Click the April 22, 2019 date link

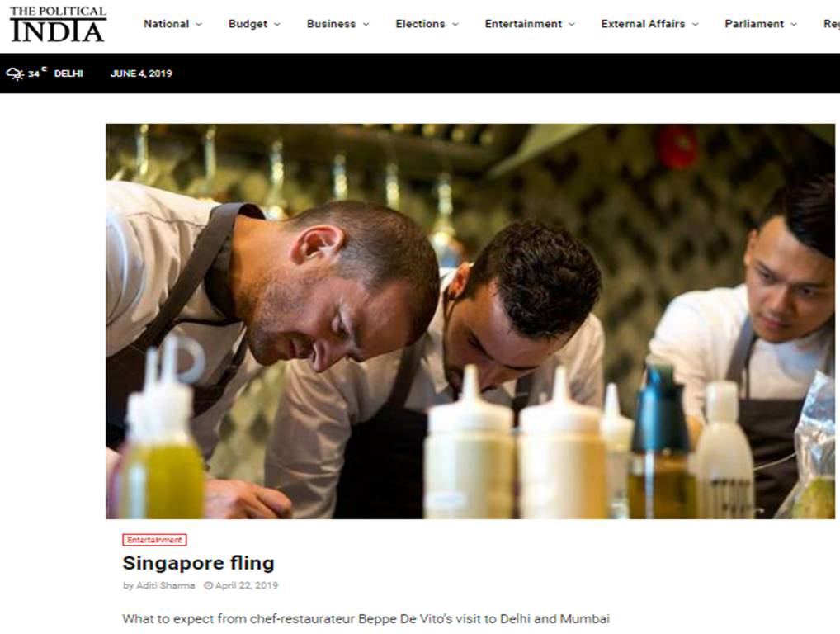click(247, 586)
